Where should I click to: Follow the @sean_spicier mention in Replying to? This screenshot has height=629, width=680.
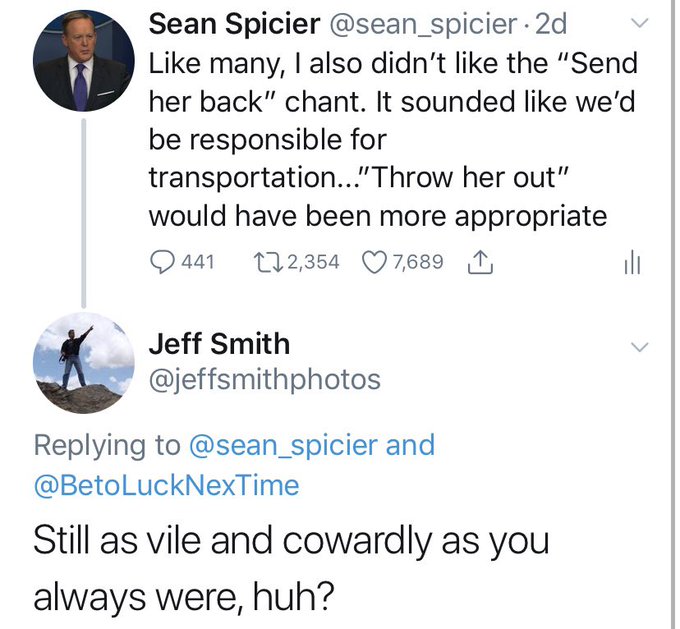pos(284,446)
